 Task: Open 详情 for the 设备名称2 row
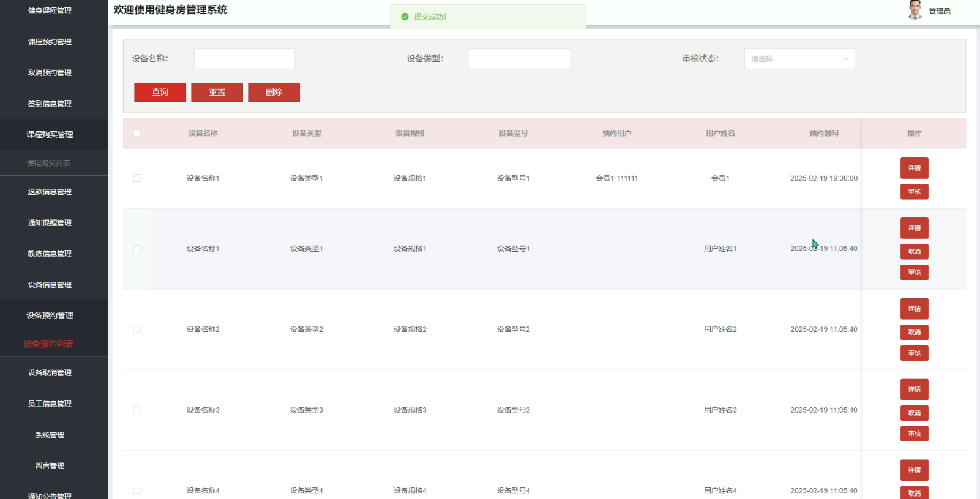914,309
